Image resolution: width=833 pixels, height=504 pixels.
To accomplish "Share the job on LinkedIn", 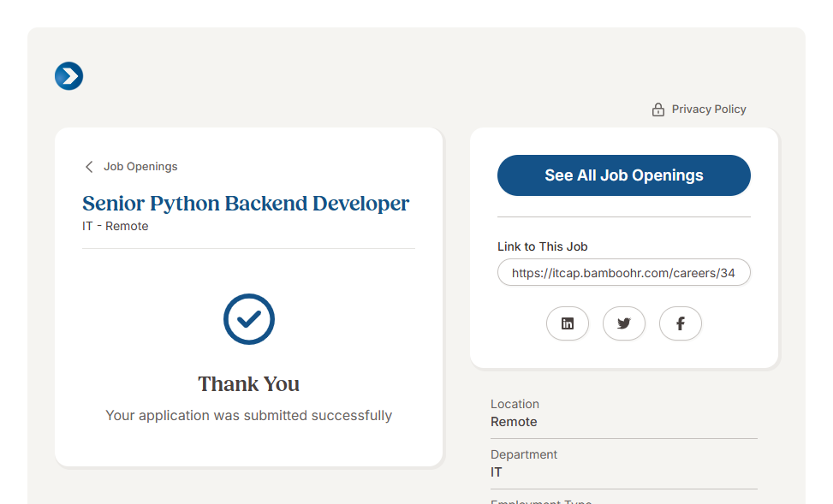I will [568, 323].
